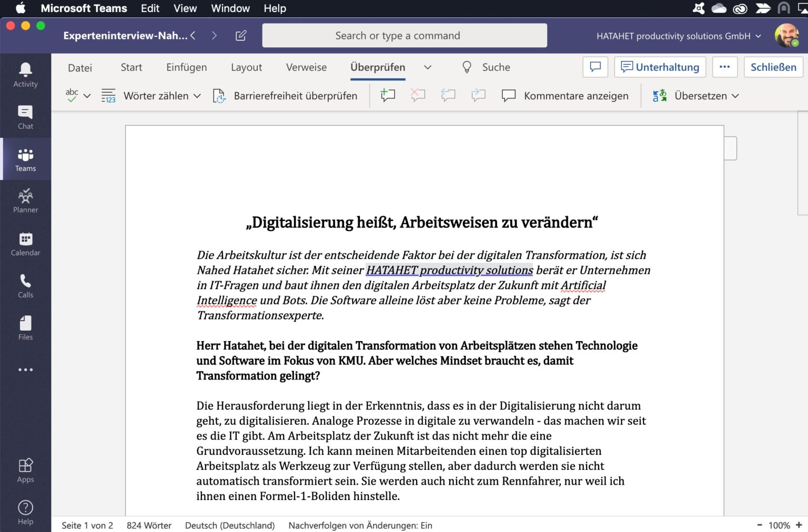Screen dimensions: 808x532
Task: Open the Edit menu in menu bar
Action: [150, 8]
